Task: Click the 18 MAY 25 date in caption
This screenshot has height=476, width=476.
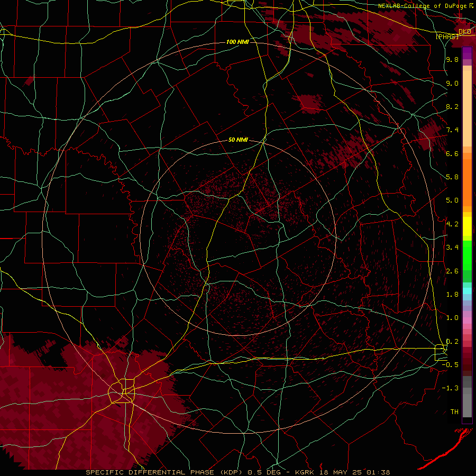Action: 340,472
